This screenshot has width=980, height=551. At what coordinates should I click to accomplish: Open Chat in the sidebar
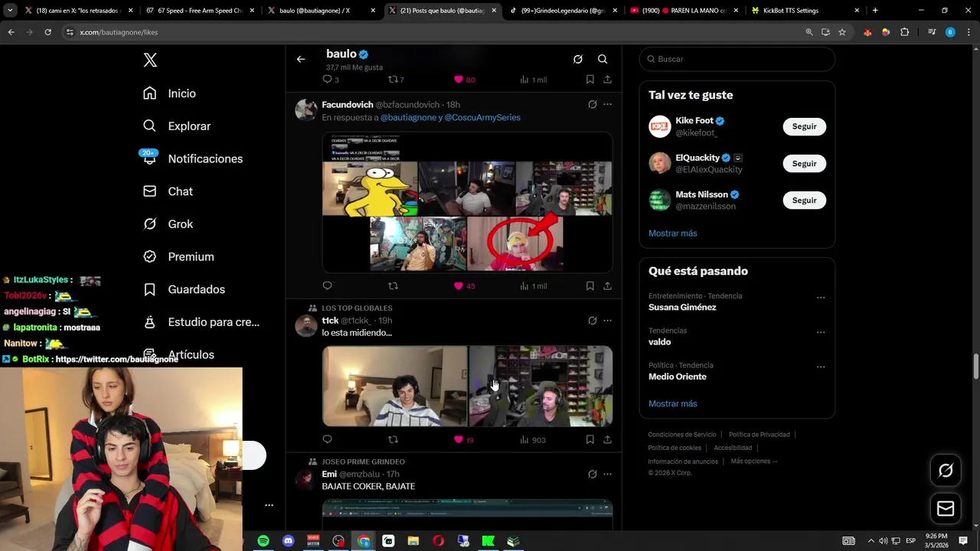[x=168, y=191]
